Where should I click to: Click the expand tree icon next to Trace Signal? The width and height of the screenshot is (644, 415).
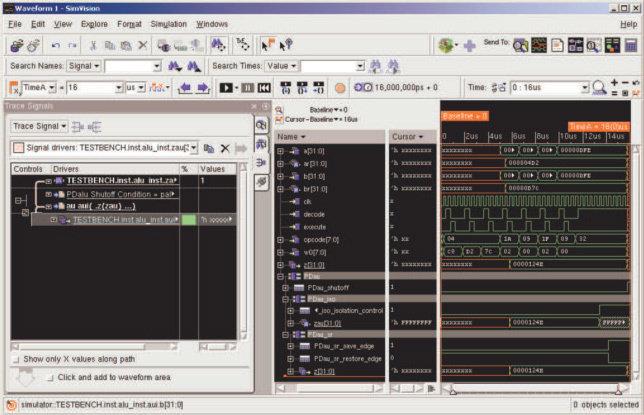coord(77,127)
